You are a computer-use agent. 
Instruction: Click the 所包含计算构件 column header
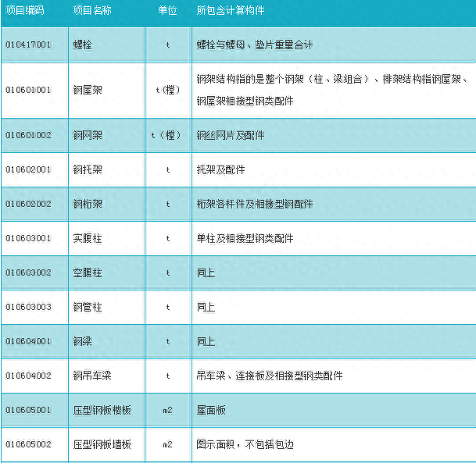point(231,12)
